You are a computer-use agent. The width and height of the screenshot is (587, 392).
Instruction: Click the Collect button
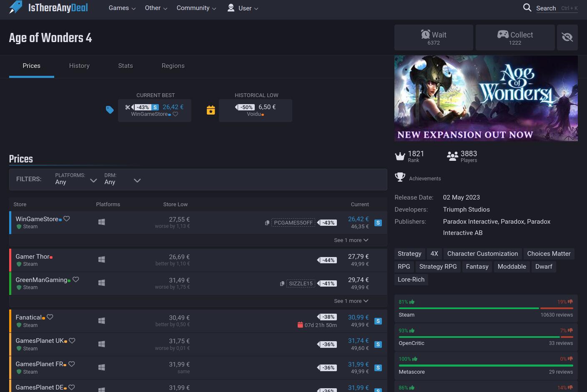[515, 37]
